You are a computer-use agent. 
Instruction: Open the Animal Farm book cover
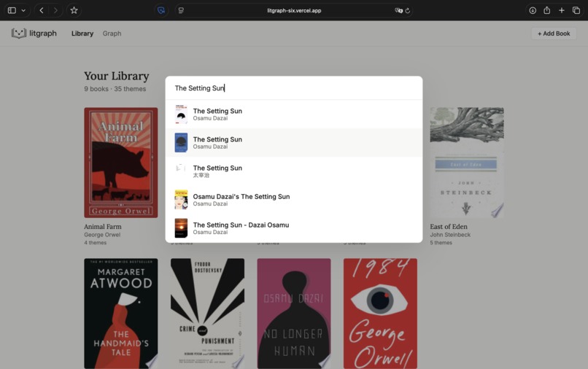[x=121, y=163]
